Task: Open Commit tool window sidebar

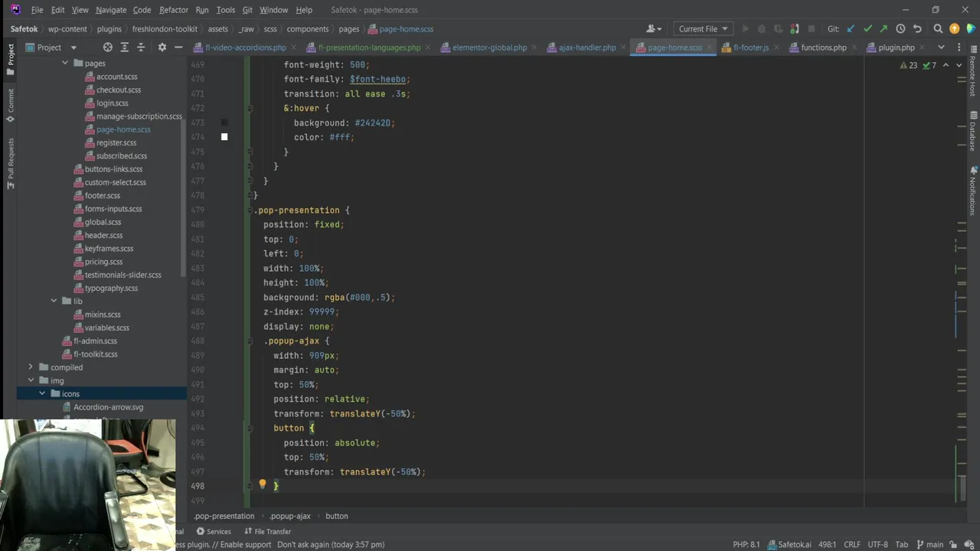Action: coord(10,106)
